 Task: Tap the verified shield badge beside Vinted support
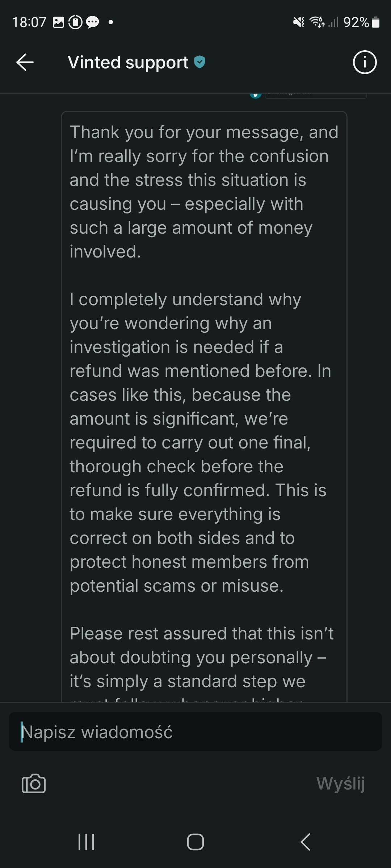click(199, 62)
